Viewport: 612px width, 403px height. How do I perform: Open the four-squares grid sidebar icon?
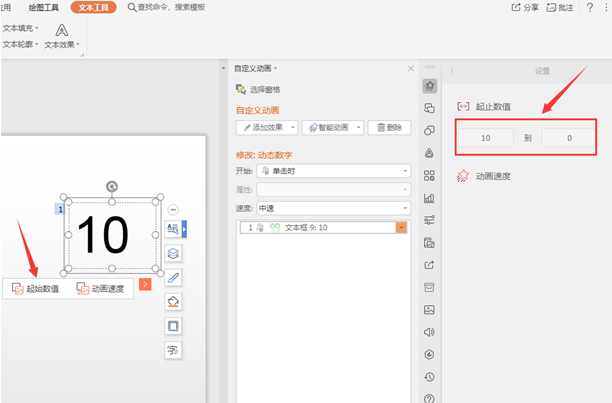[x=429, y=176]
